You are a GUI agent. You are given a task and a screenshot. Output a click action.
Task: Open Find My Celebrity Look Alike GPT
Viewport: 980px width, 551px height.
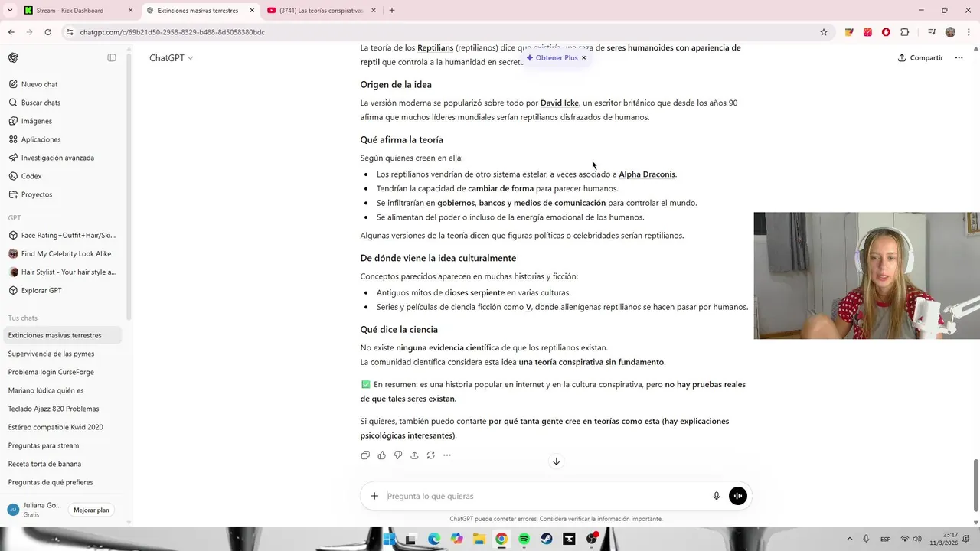point(63,254)
